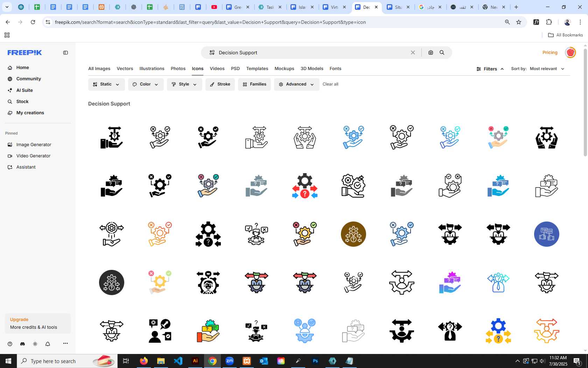This screenshot has height=368, width=588.
Task: Open a new browser tab
Action: tap(516, 7)
